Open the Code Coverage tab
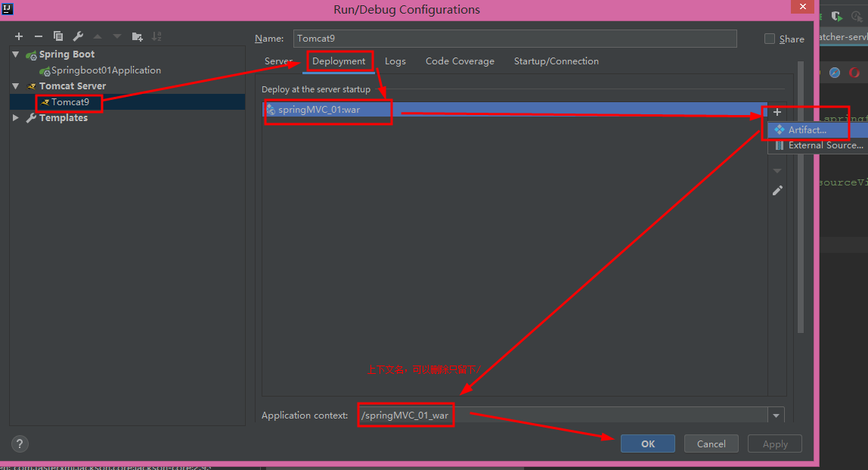 (460, 61)
